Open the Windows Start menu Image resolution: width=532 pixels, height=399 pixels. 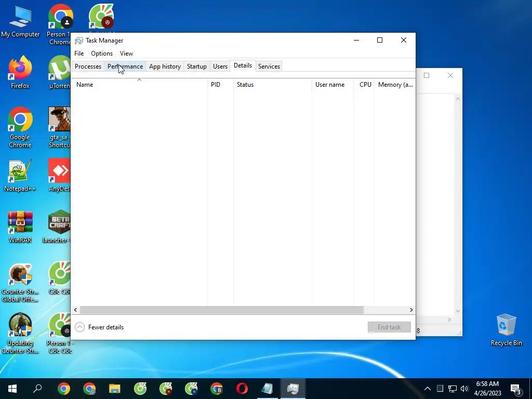12,389
